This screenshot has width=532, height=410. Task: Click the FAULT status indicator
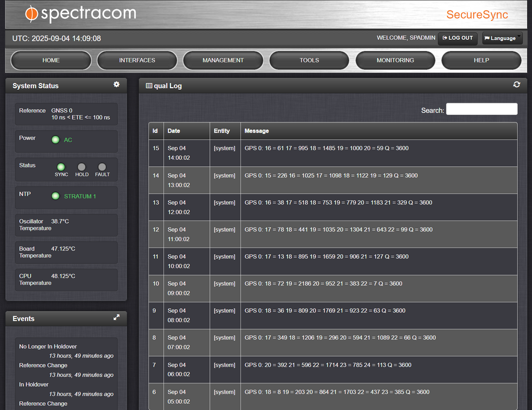coord(102,167)
